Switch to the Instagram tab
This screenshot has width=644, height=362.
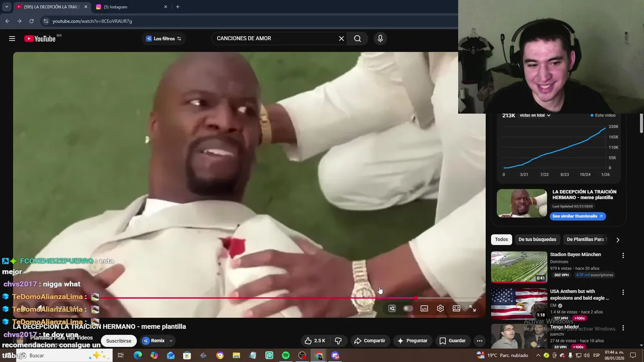pyautogui.click(x=131, y=7)
